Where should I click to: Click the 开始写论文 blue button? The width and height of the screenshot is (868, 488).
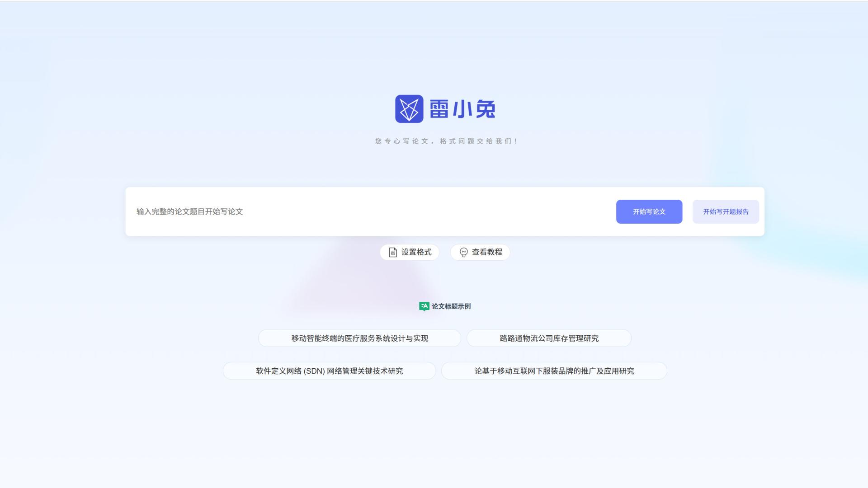(x=649, y=211)
